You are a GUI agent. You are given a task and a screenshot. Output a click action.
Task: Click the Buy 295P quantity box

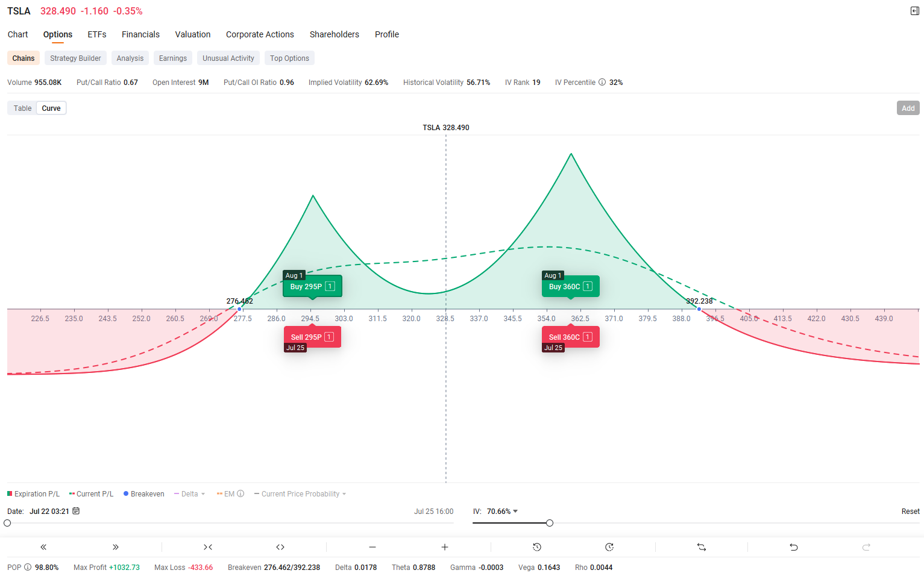pos(330,287)
